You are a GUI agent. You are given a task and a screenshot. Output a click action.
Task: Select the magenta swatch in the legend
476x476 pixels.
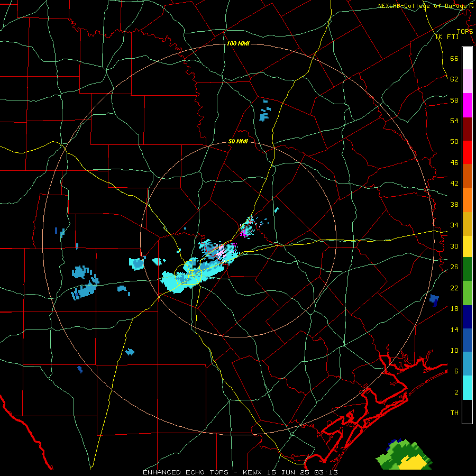[x=467, y=105]
